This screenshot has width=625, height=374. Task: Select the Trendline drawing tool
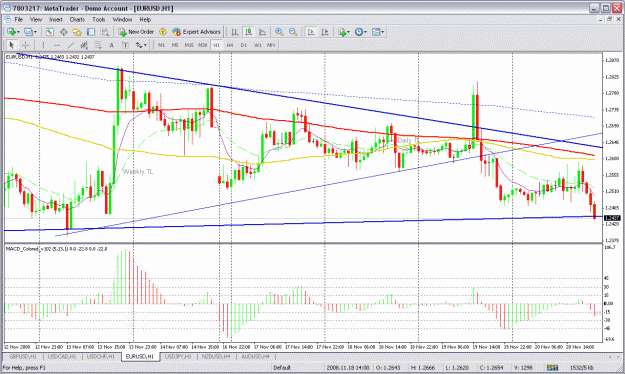71,45
